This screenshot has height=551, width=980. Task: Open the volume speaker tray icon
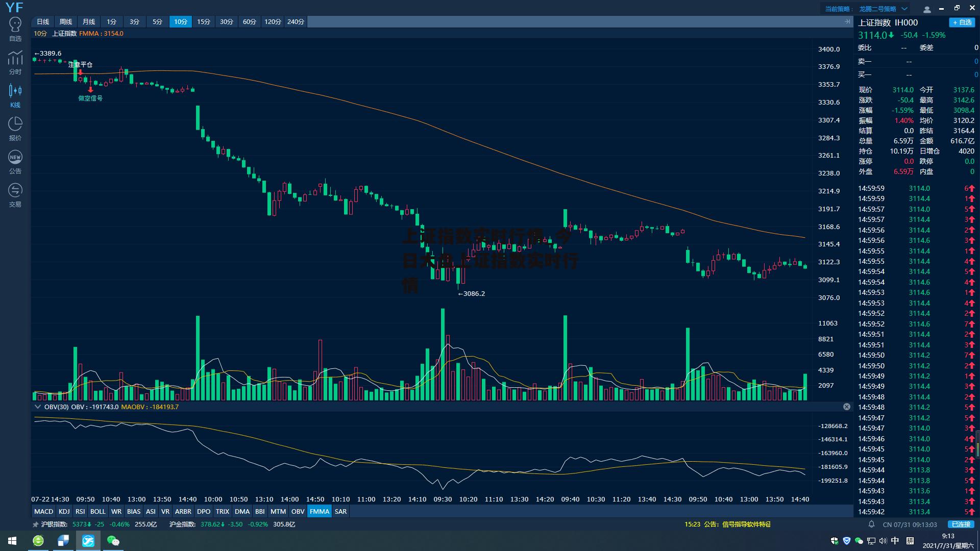coord(883,541)
